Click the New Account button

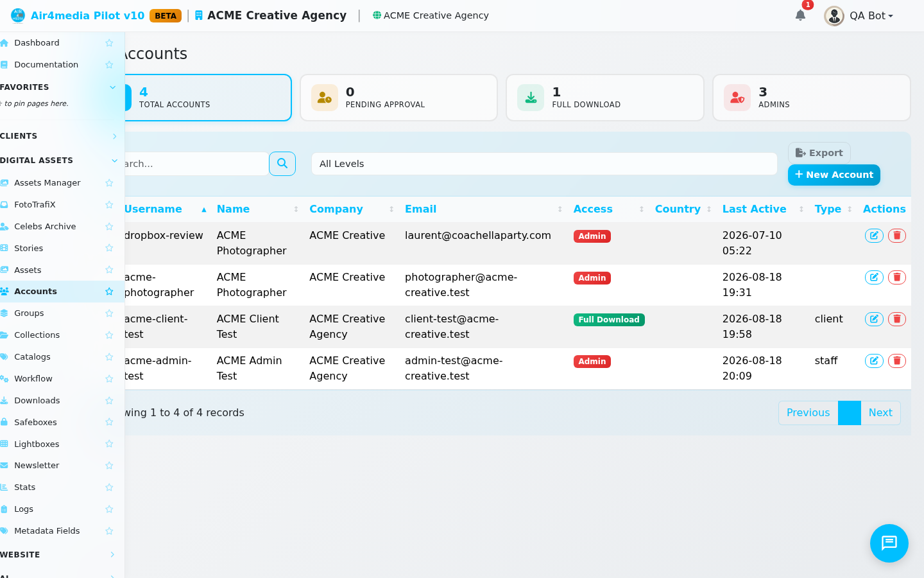click(834, 175)
